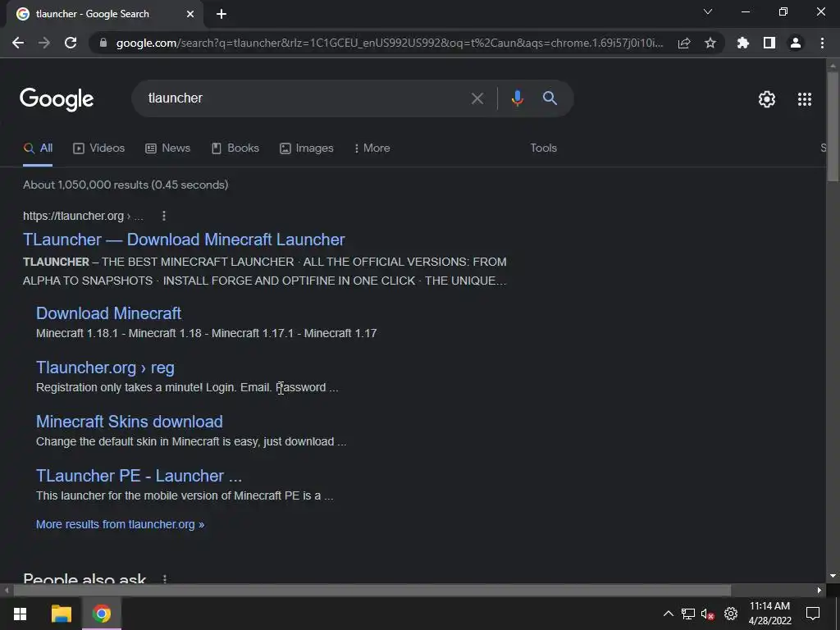Bookmark this page with the star icon
This screenshot has height=630, width=840.
click(x=710, y=43)
